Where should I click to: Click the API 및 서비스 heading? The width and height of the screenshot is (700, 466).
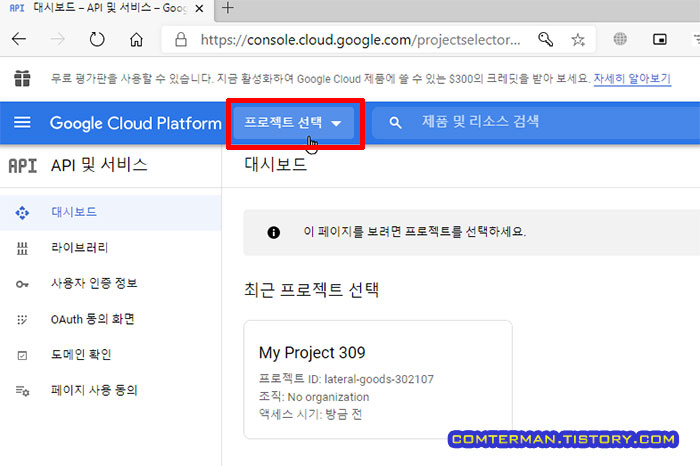click(x=99, y=165)
